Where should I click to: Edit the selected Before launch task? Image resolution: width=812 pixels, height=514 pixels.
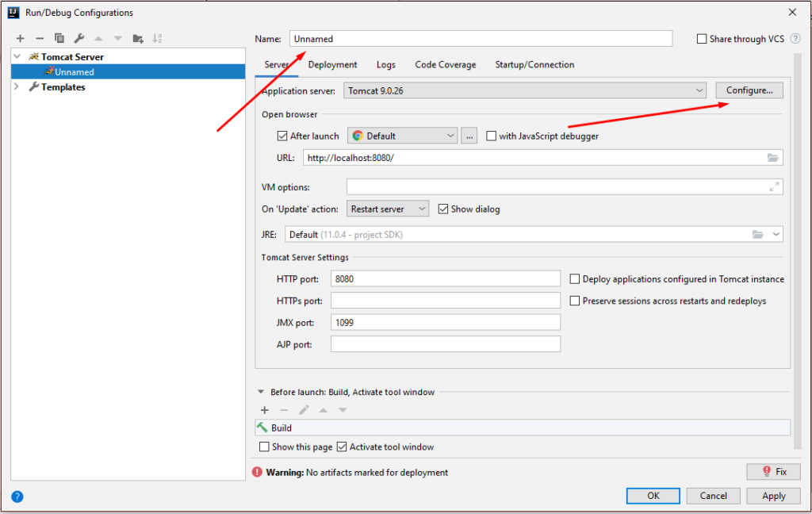point(304,410)
